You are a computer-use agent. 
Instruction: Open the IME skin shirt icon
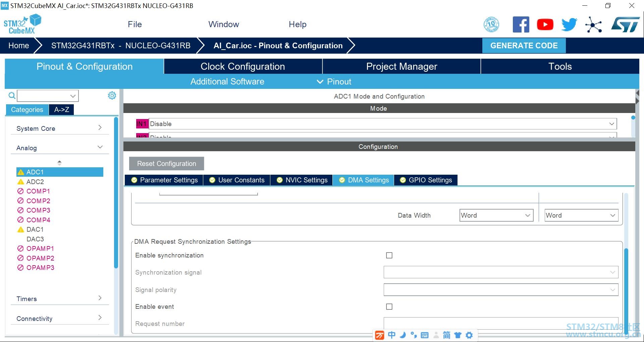point(458,335)
